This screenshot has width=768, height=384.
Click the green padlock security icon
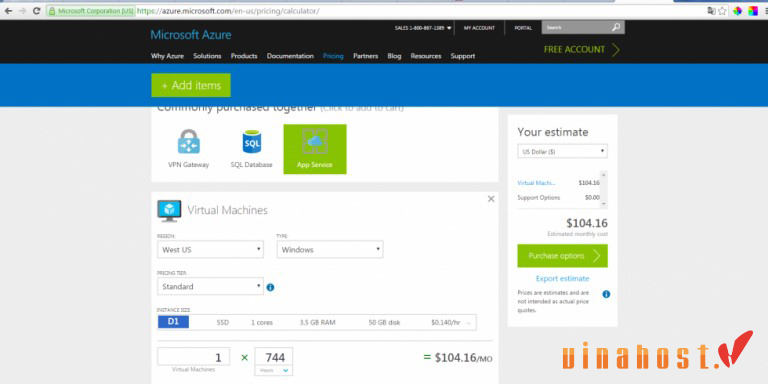click(x=52, y=11)
